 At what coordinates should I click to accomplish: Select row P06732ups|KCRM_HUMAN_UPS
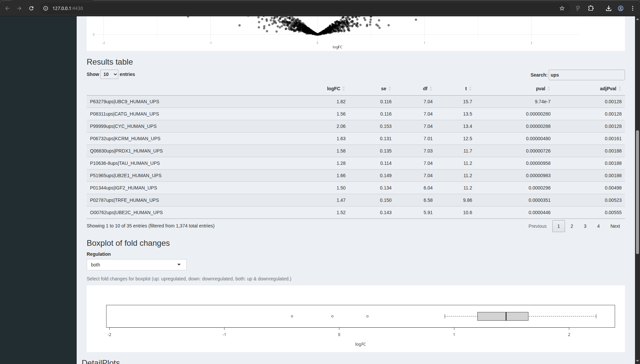(x=356, y=139)
